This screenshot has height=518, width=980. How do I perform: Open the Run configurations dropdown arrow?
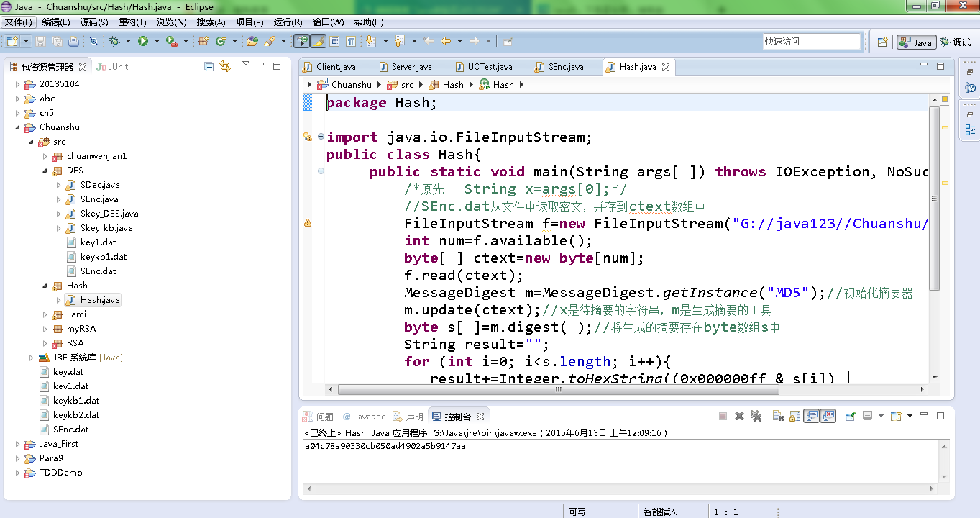coord(157,41)
